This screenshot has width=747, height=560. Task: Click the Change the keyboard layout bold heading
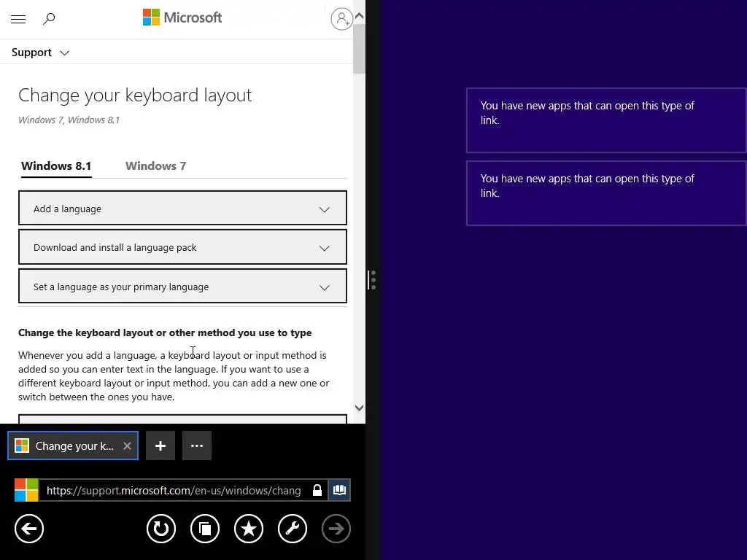coord(165,332)
